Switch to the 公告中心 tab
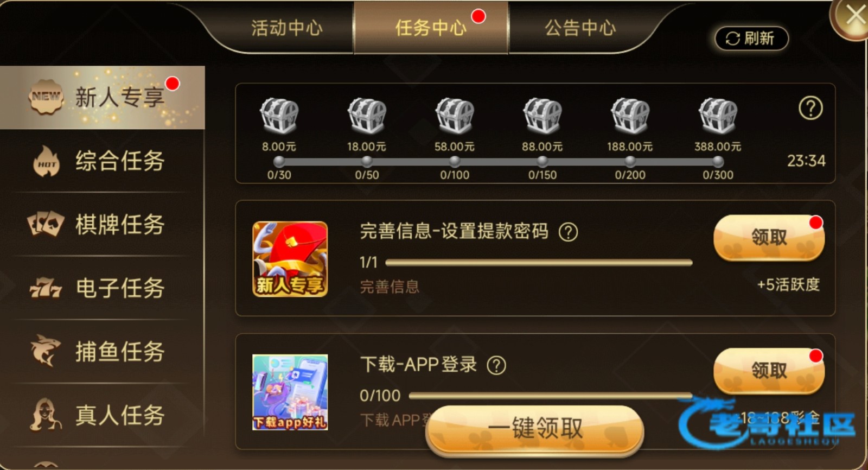Image resolution: width=868 pixels, height=470 pixels. pos(580,28)
